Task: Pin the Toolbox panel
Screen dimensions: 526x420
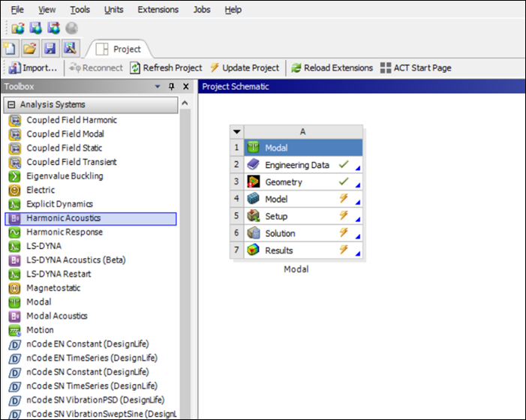Action: 171,87
